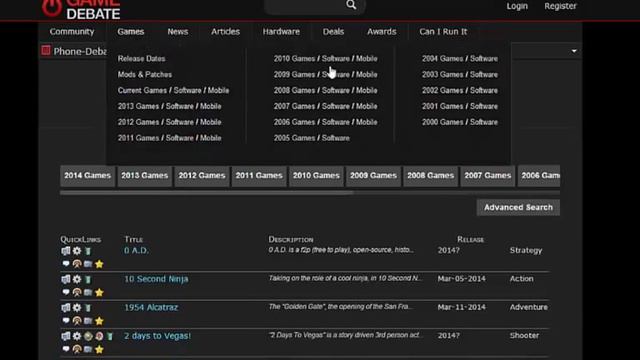The width and height of the screenshot is (640, 360).
Task: Select the 2012 Games tab
Action: click(202, 176)
